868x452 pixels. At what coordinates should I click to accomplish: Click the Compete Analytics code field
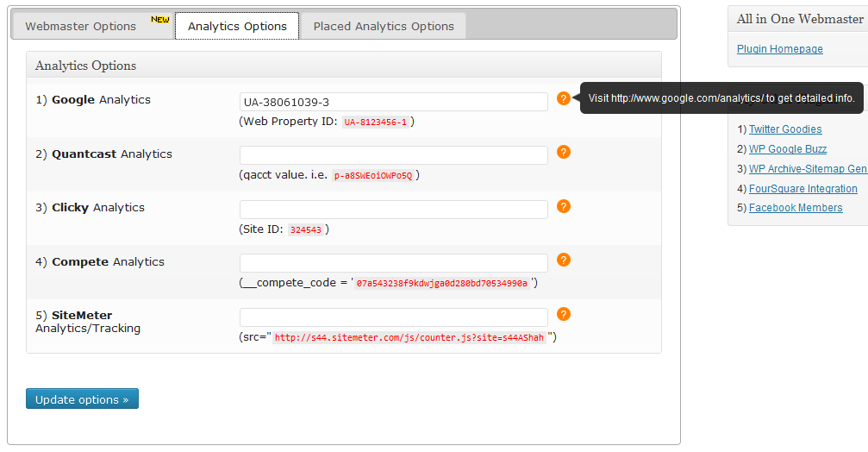[394, 263]
